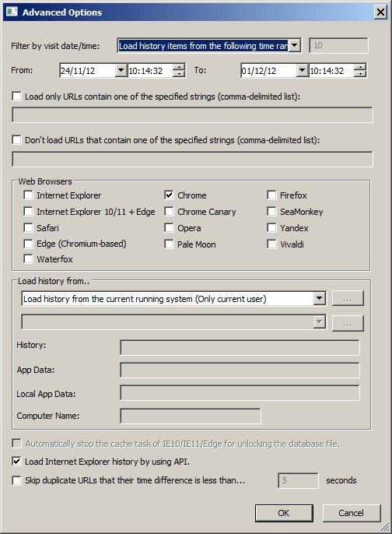Image resolution: width=392 pixels, height=534 pixels.
Task: Enable Skip duplicate URLs option
Action: pyautogui.click(x=16, y=480)
